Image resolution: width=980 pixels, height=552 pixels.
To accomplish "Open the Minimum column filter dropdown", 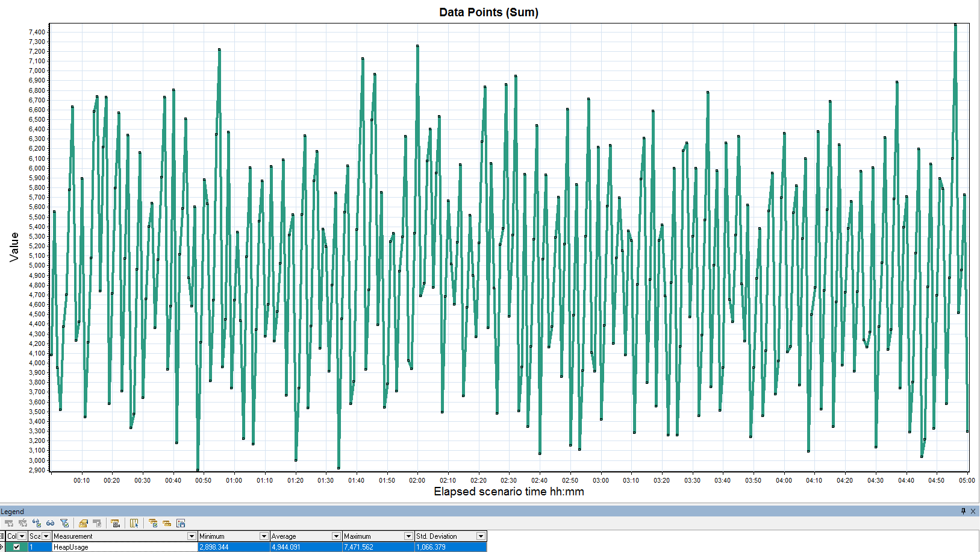I will [x=264, y=536].
